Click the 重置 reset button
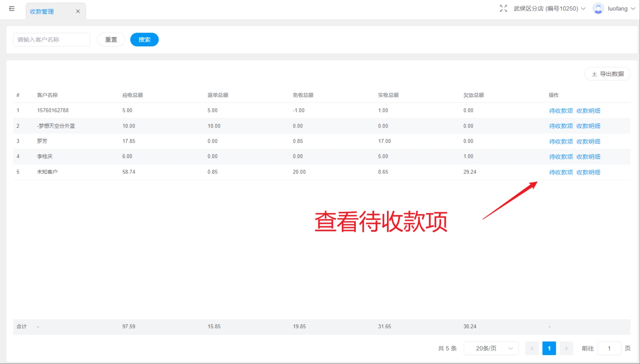 [111, 40]
